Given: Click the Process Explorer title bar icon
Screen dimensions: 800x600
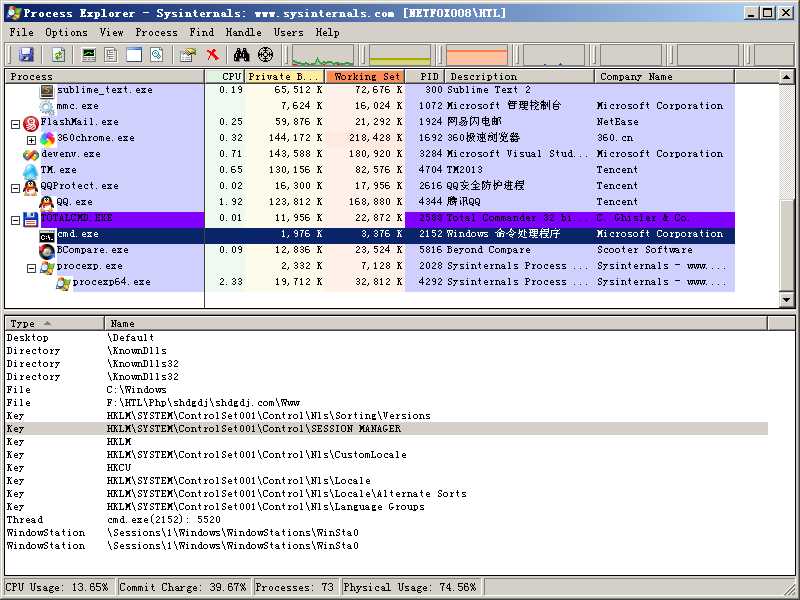Looking at the screenshot, I should click(x=13, y=13).
